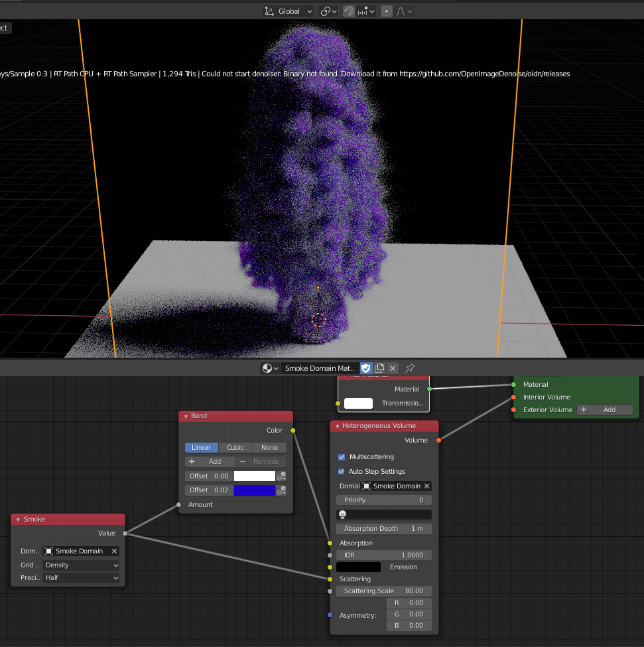Collapse the Band node using its triangle

(x=186, y=416)
